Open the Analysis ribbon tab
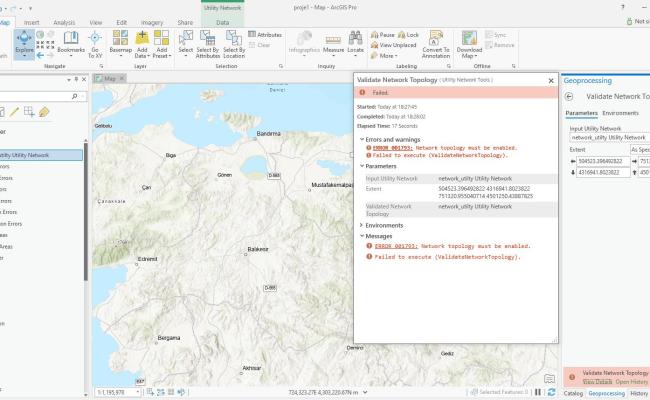Screen dimensions: 650x400 (64, 22)
